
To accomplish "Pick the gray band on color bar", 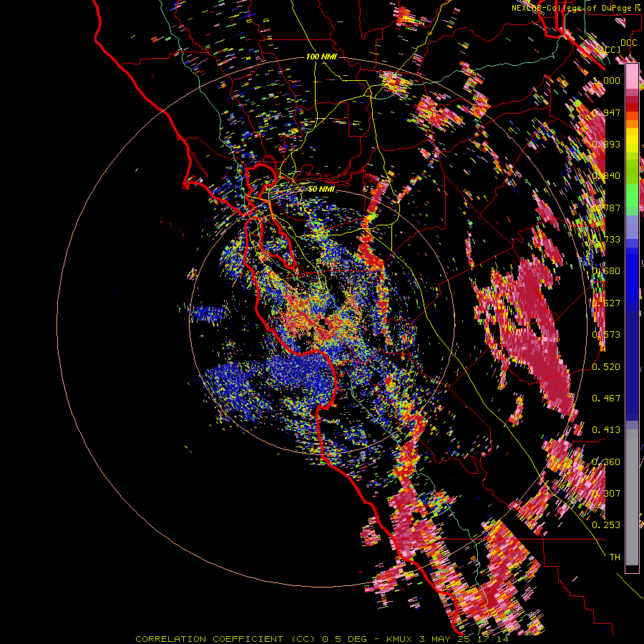I will point(632,497).
